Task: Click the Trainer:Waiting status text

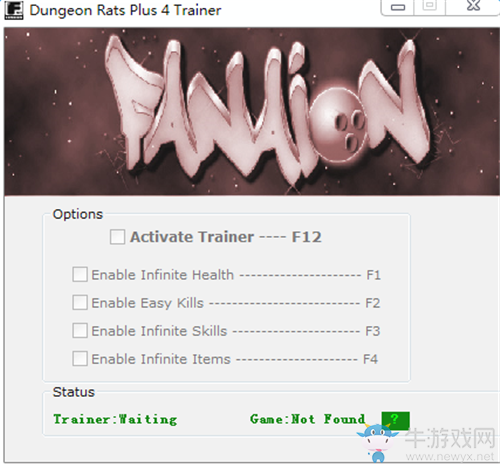Action: (115, 419)
